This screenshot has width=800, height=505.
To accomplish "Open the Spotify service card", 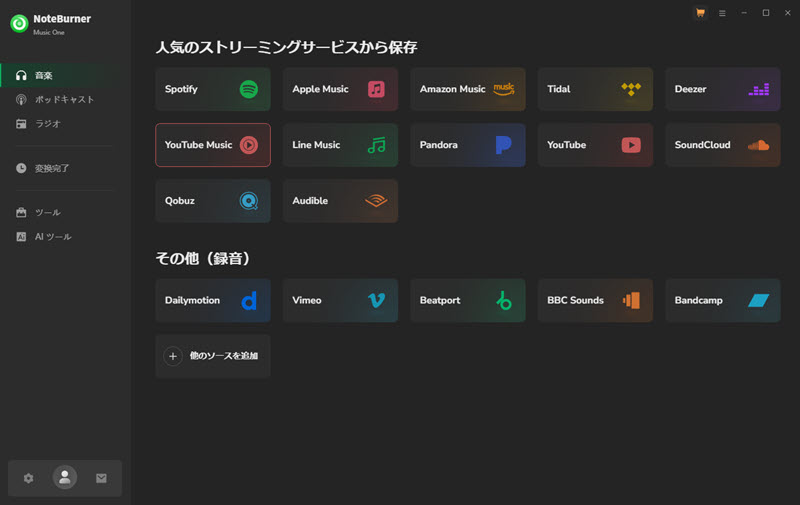I will 213,89.
